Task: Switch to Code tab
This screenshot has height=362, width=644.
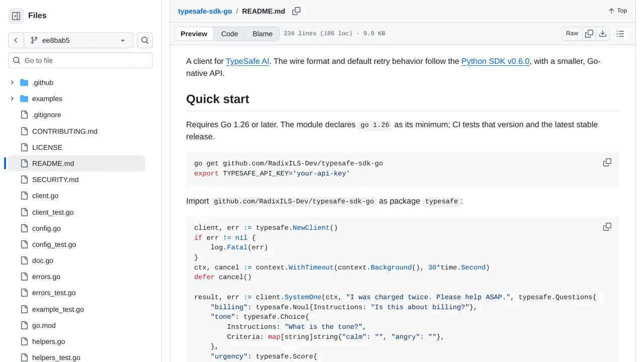Action: tap(229, 34)
